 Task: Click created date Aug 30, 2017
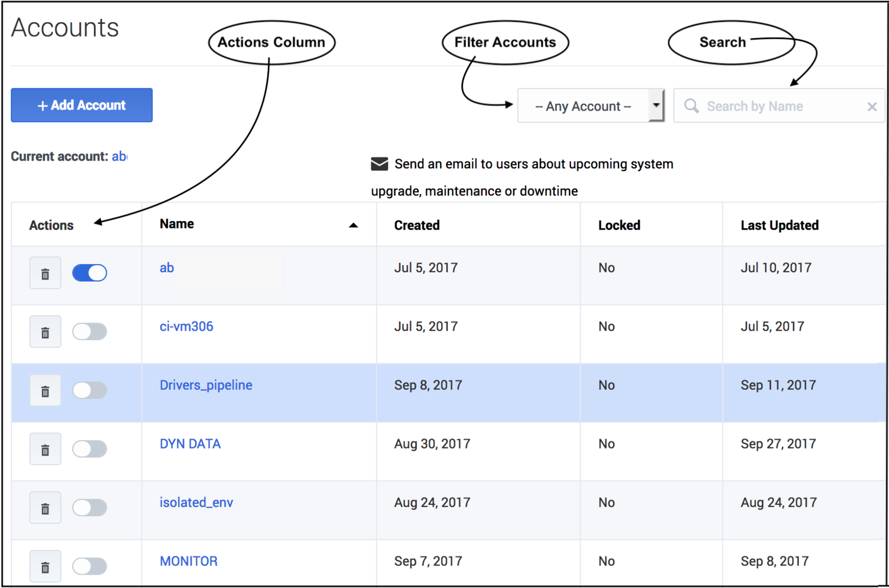coord(432,444)
